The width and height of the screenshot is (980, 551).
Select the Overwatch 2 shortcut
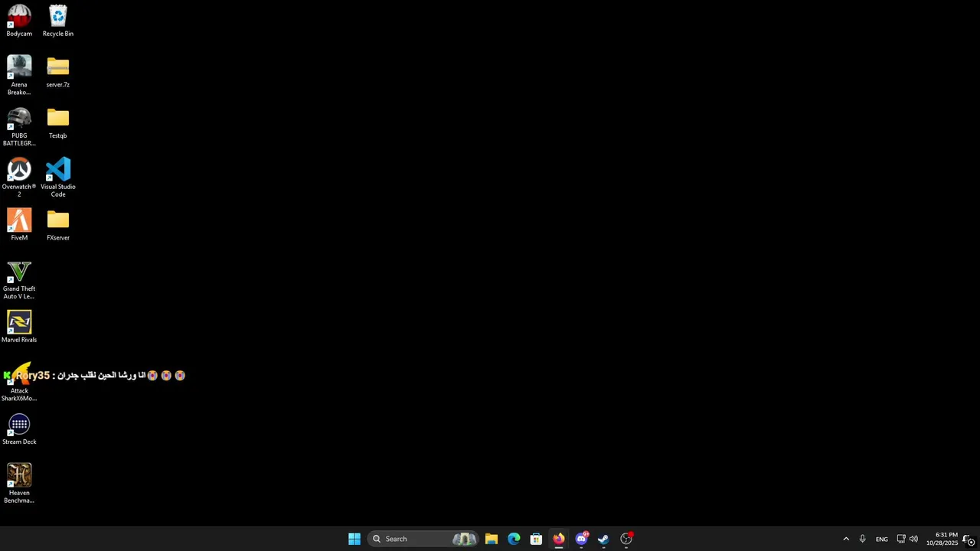(19, 178)
